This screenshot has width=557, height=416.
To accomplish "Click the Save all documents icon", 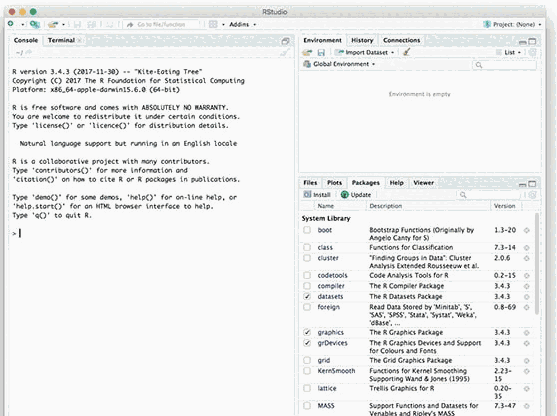I will (x=92, y=25).
